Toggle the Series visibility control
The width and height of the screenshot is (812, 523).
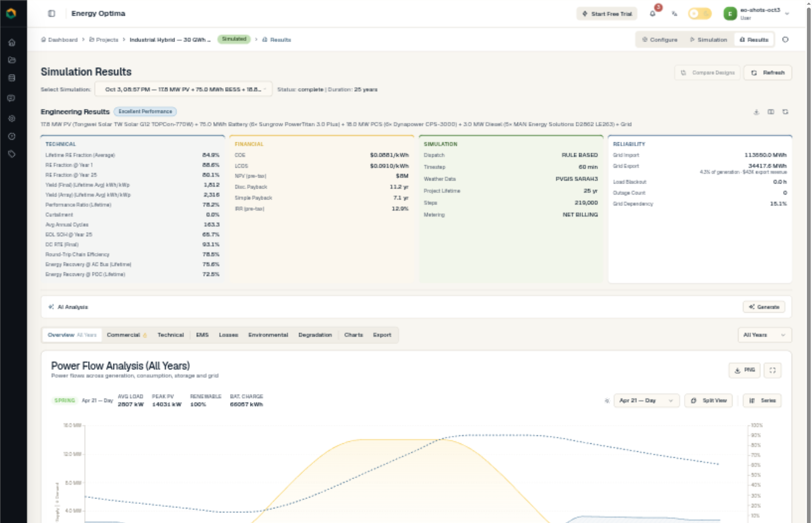[762, 400]
